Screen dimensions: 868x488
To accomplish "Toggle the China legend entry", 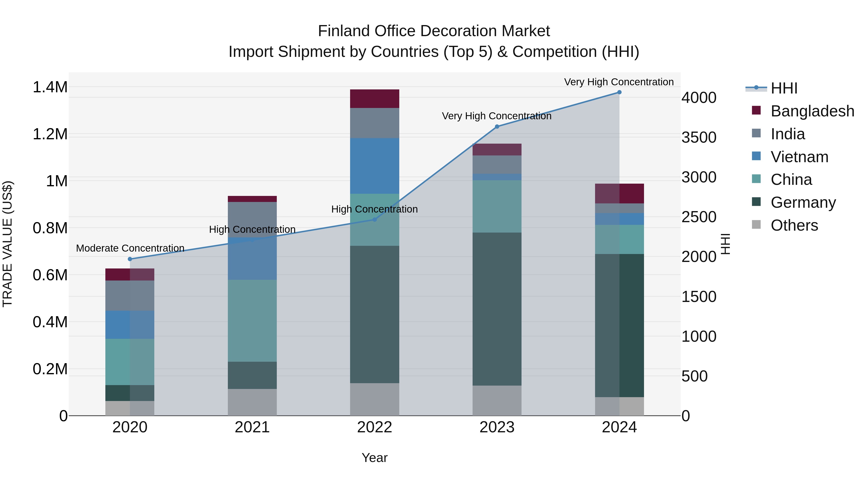I will pos(782,180).
